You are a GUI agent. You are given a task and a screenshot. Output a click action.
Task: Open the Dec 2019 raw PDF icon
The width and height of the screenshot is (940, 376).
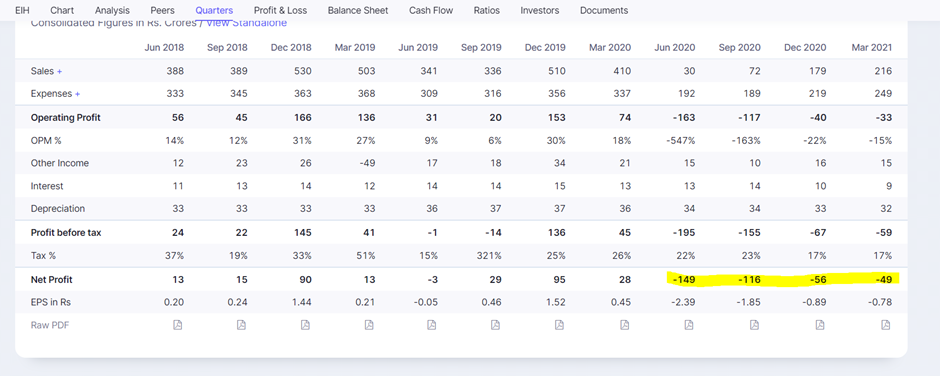tap(559, 325)
